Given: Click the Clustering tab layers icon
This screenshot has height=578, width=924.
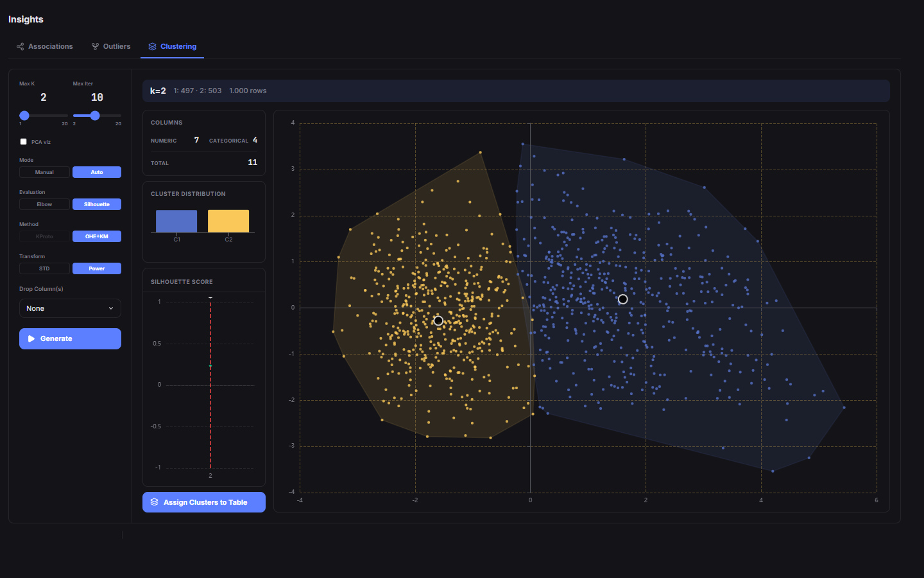Looking at the screenshot, I should tap(152, 47).
